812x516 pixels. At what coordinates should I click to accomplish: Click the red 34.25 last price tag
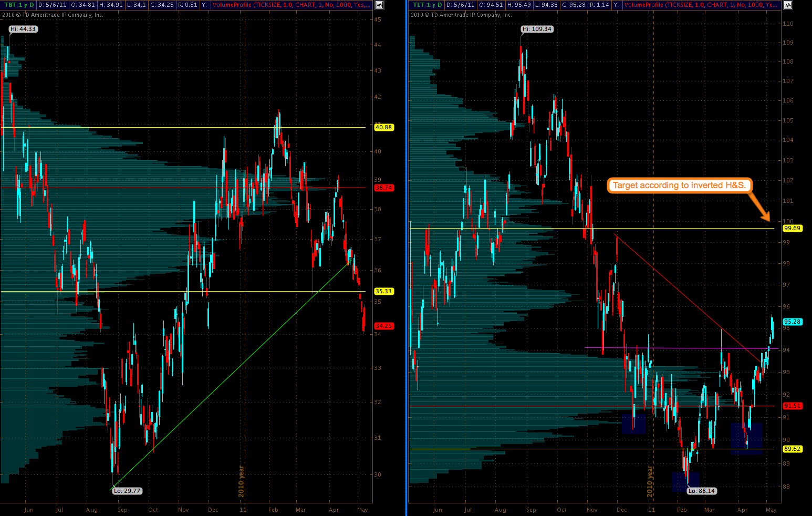pyautogui.click(x=384, y=326)
